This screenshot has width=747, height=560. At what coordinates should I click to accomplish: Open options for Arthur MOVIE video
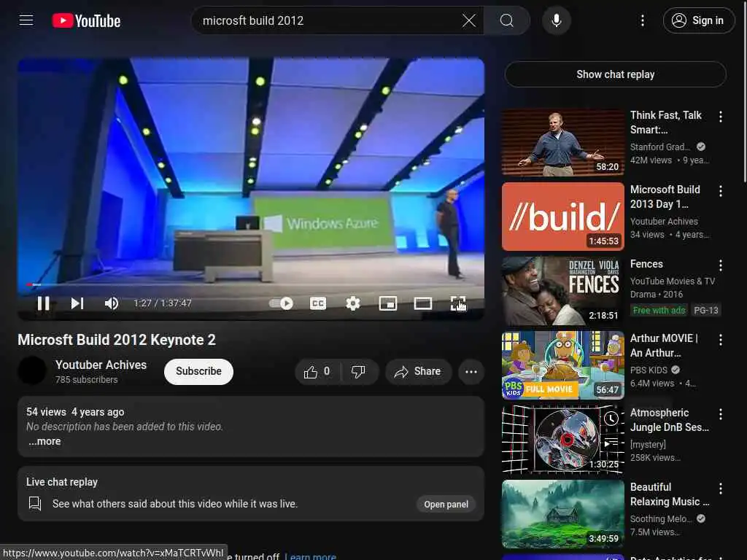720,340
